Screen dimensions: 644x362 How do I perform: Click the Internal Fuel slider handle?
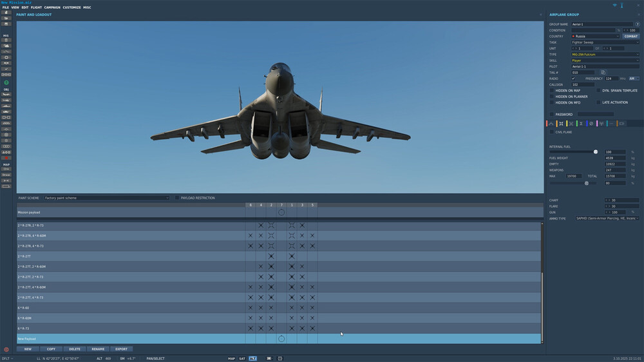[596, 152]
